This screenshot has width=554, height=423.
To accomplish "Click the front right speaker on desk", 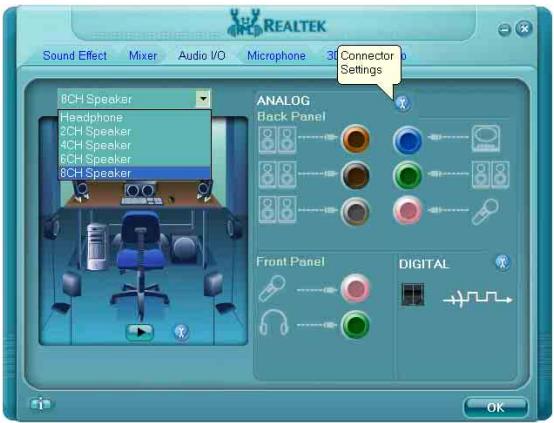I will click(x=205, y=190).
